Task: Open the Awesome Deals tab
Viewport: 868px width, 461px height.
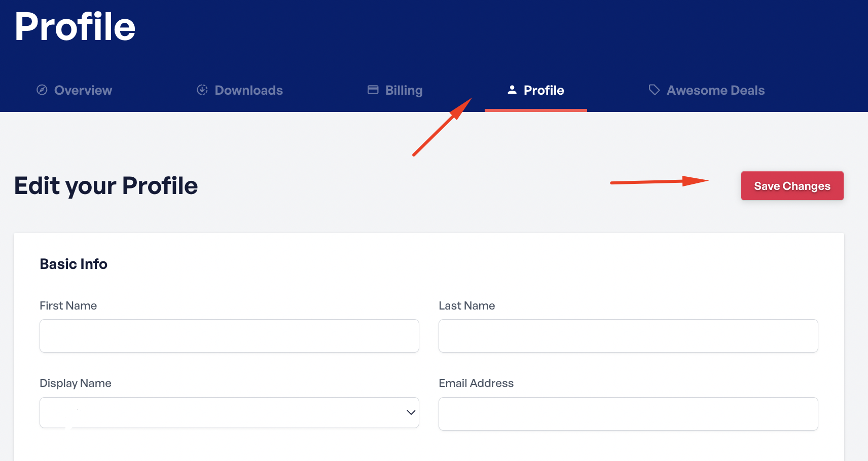Action: (715, 91)
